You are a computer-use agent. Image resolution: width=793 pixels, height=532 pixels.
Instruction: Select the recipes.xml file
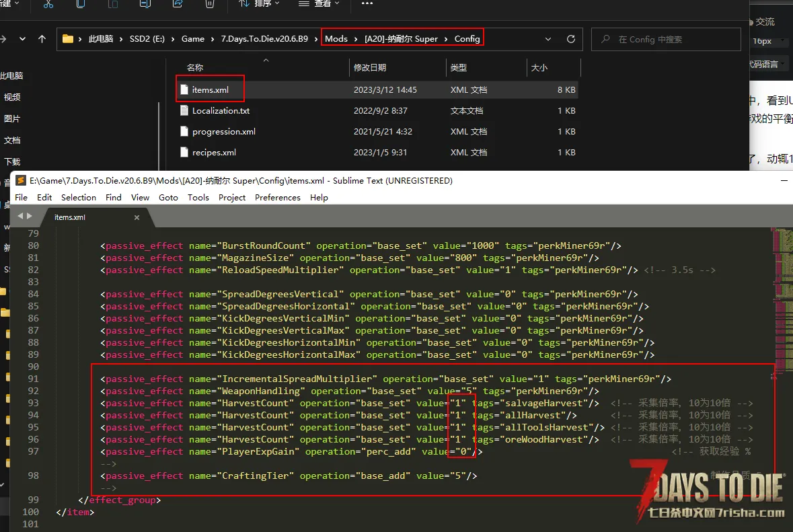coord(214,153)
